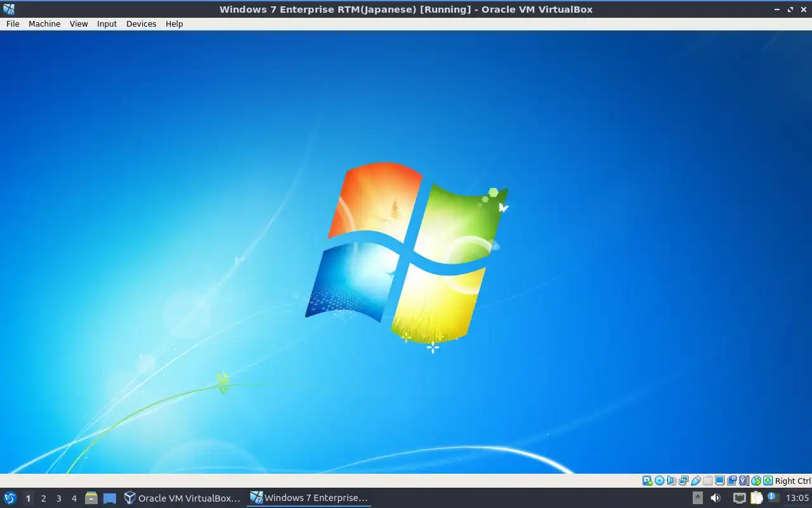Minimize the VirtualBox VM window
Image resolution: width=812 pixels, height=508 pixels.
coord(778,9)
